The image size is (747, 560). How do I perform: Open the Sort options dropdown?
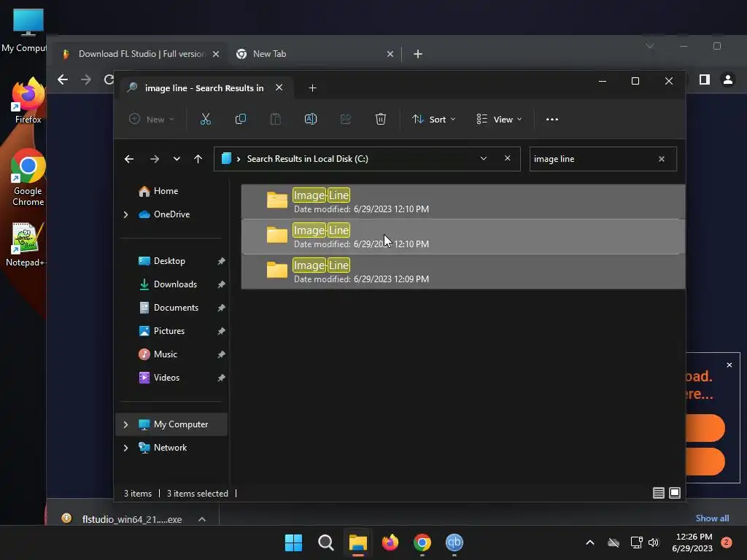[433, 120]
